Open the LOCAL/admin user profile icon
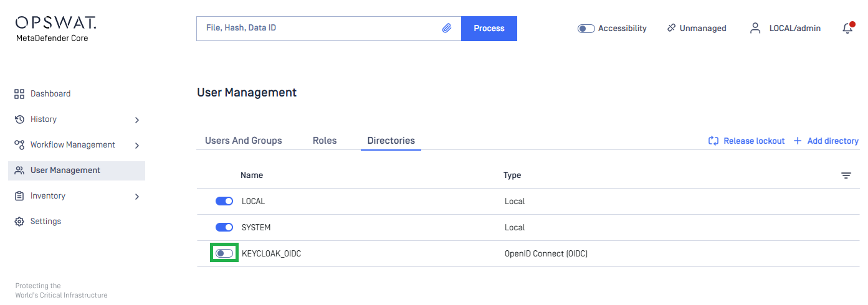868x305 pixels. [x=755, y=28]
